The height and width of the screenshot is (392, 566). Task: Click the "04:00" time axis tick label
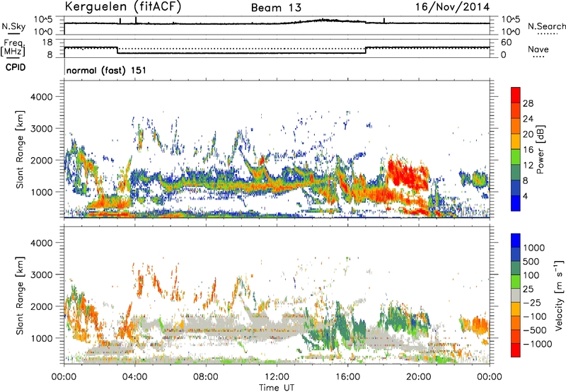coord(134,377)
